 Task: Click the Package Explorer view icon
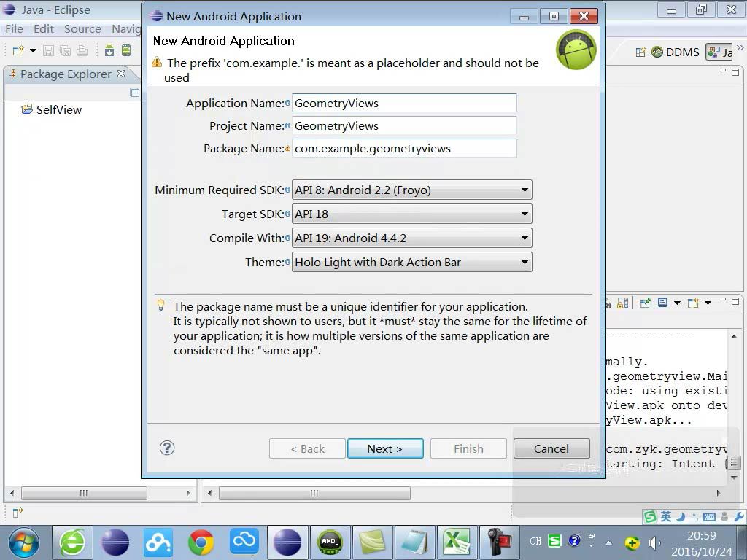12,74
